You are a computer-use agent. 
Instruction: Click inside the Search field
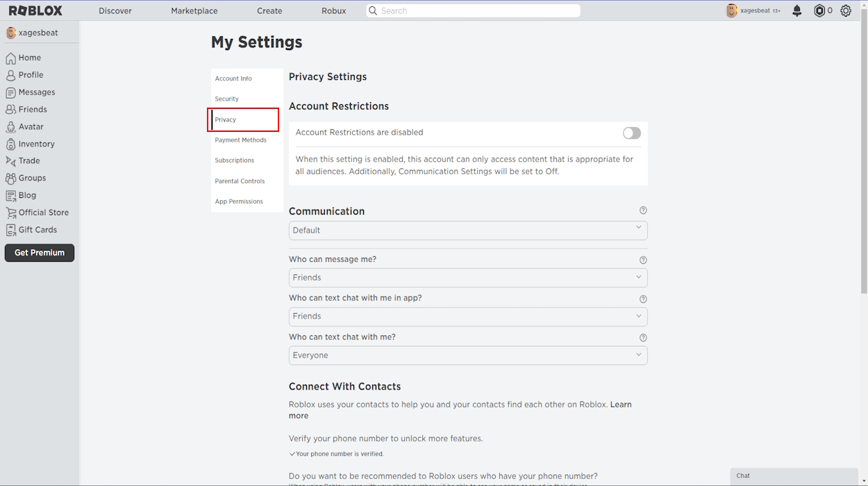pyautogui.click(x=472, y=10)
